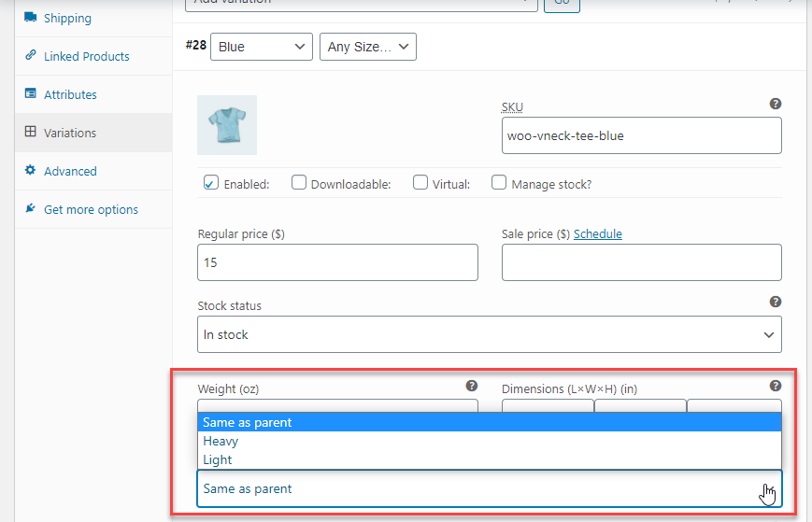Uncheck the Enabled checkbox
This screenshot has width=812, height=522.
click(211, 183)
